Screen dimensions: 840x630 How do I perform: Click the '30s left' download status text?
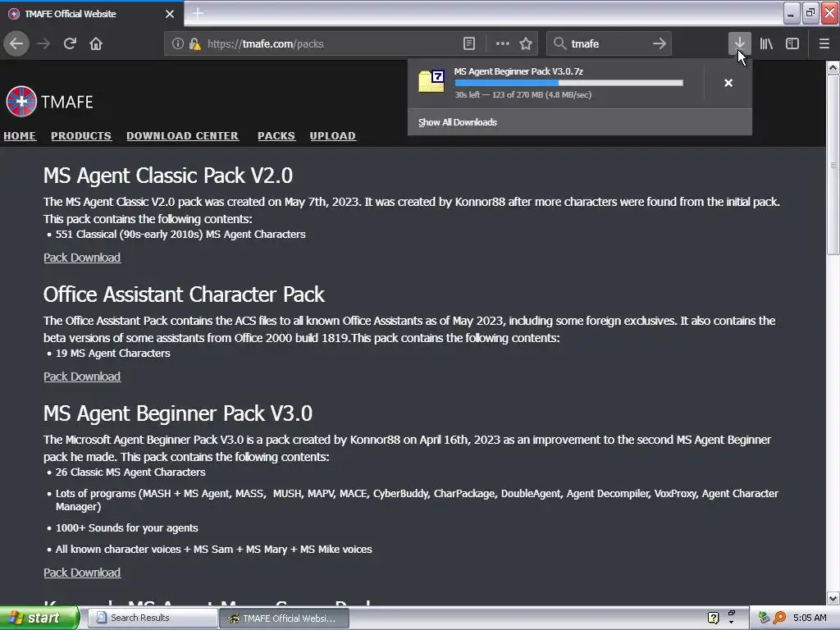coord(523,95)
